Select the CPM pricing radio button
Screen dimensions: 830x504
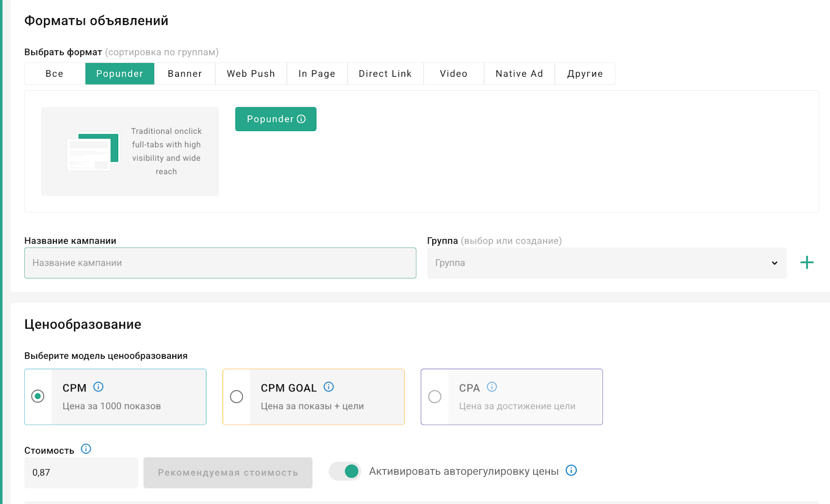point(38,397)
